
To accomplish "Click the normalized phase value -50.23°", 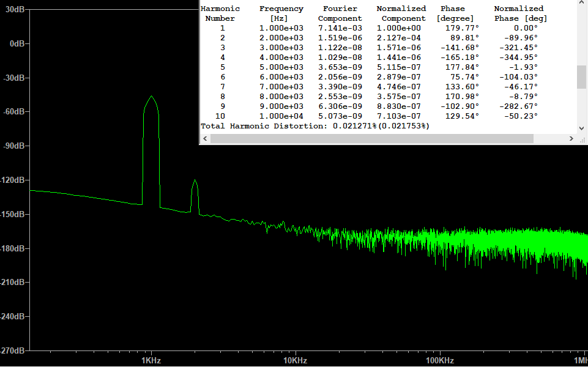I will (x=521, y=116).
